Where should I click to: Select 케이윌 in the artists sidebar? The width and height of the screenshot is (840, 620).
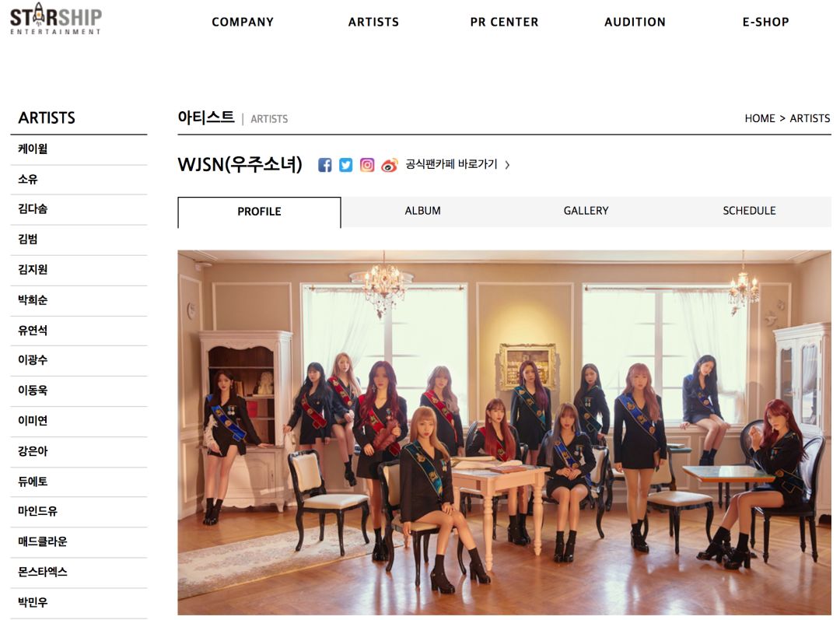pyautogui.click(x=33, y=149)
